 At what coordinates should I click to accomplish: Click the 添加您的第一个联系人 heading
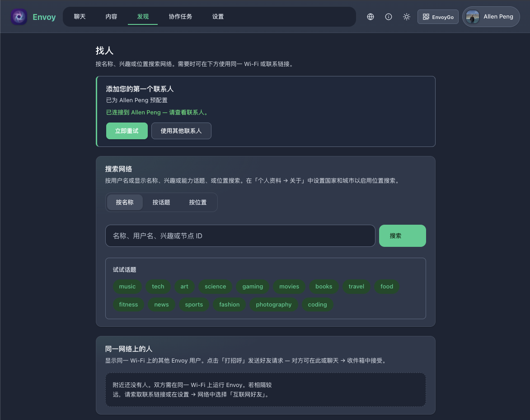coord(140,89)
